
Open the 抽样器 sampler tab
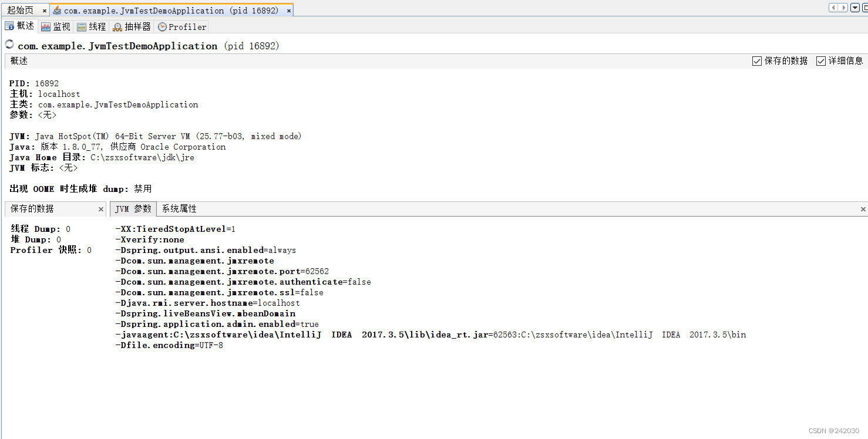132,26
